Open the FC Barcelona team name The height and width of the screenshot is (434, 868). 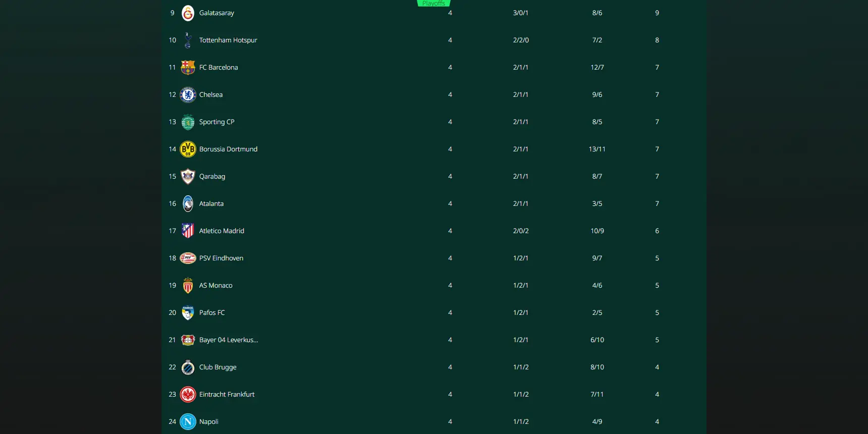tap(219, 68)
